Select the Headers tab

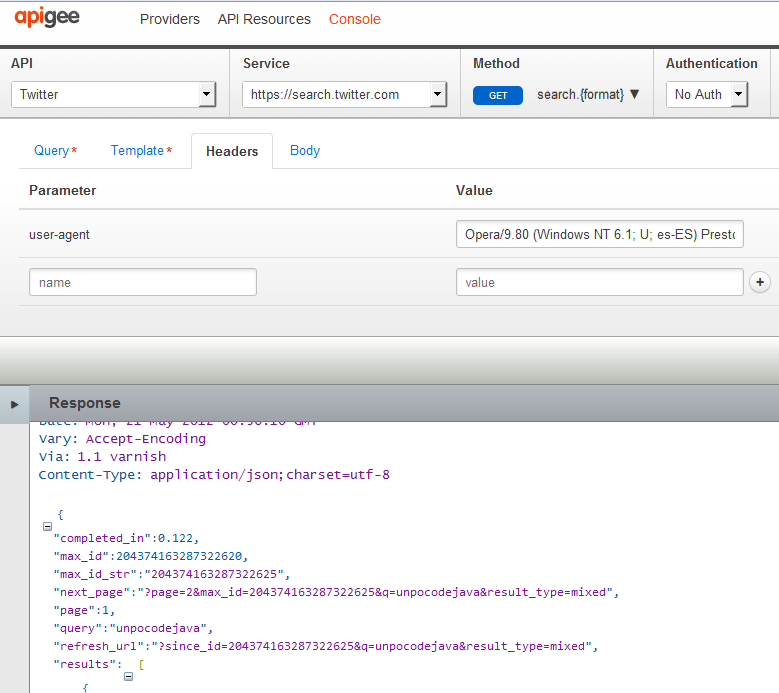[232, 152]
